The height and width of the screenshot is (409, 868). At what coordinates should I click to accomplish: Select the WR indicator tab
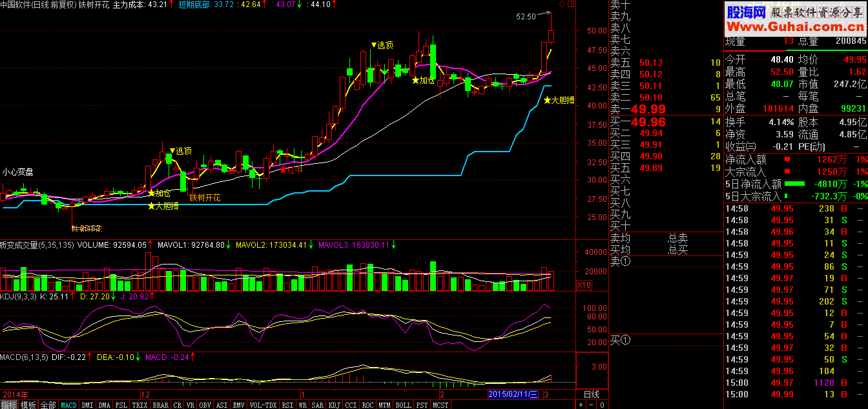point(302,404)
